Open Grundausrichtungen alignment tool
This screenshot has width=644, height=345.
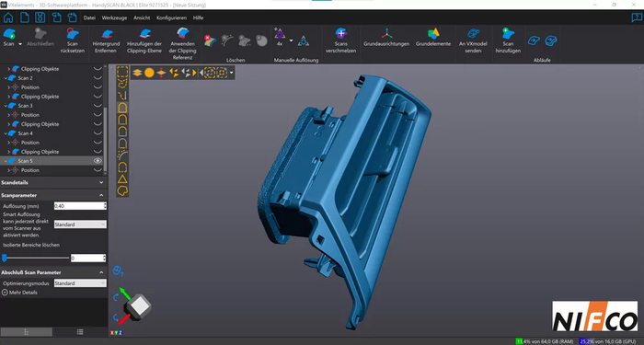pos(386,37)
